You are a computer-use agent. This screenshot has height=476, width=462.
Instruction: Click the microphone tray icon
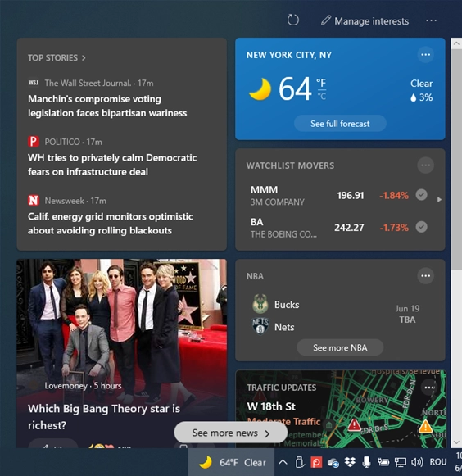(x=366, y=462)
